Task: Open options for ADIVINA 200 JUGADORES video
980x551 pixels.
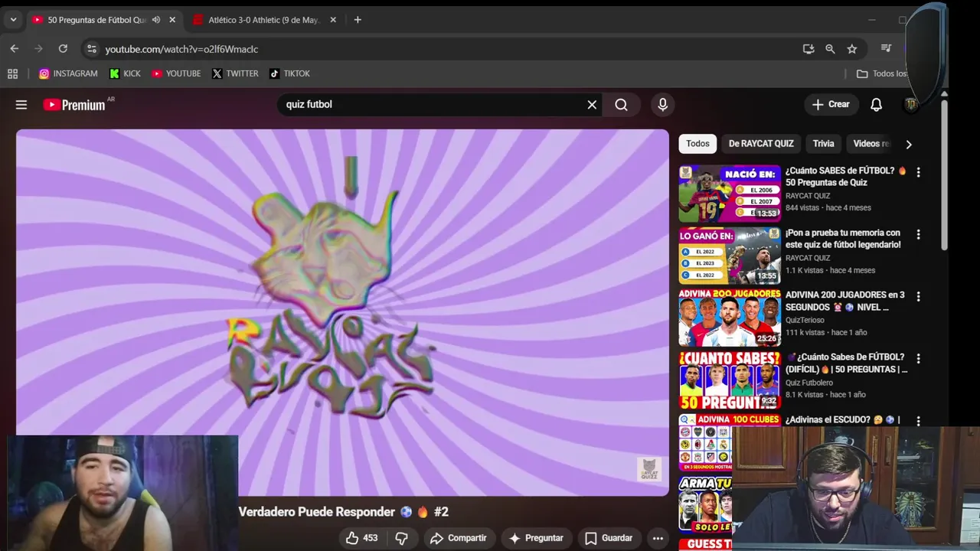Action: click(918, 296)
